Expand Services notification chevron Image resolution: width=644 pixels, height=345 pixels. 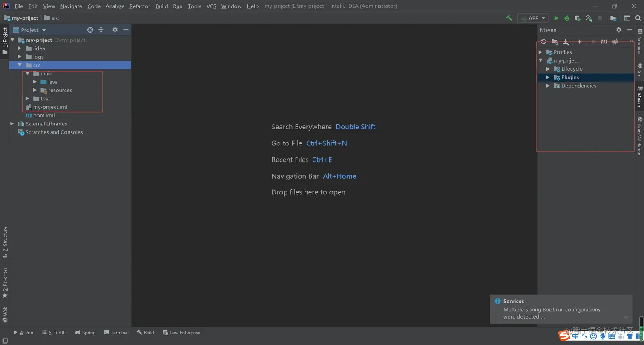626,317
